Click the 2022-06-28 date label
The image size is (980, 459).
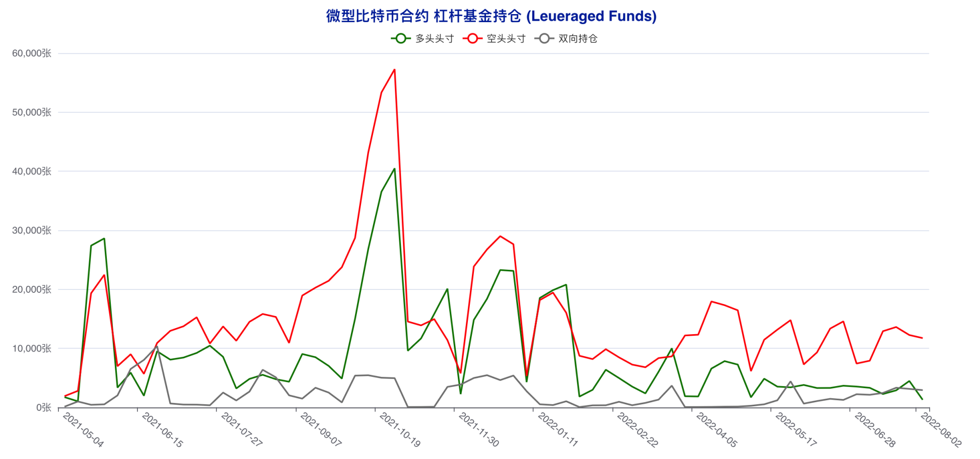click(x=875, y=430)
